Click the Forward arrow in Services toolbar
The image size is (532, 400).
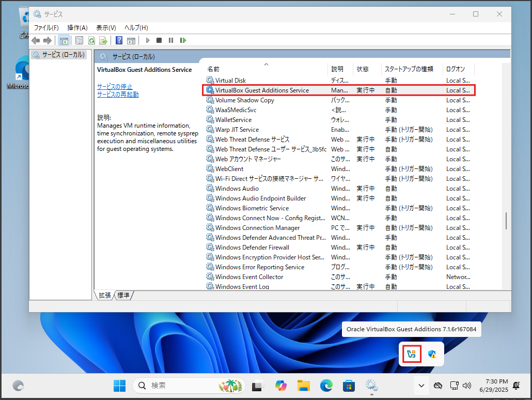click(48, 41)
